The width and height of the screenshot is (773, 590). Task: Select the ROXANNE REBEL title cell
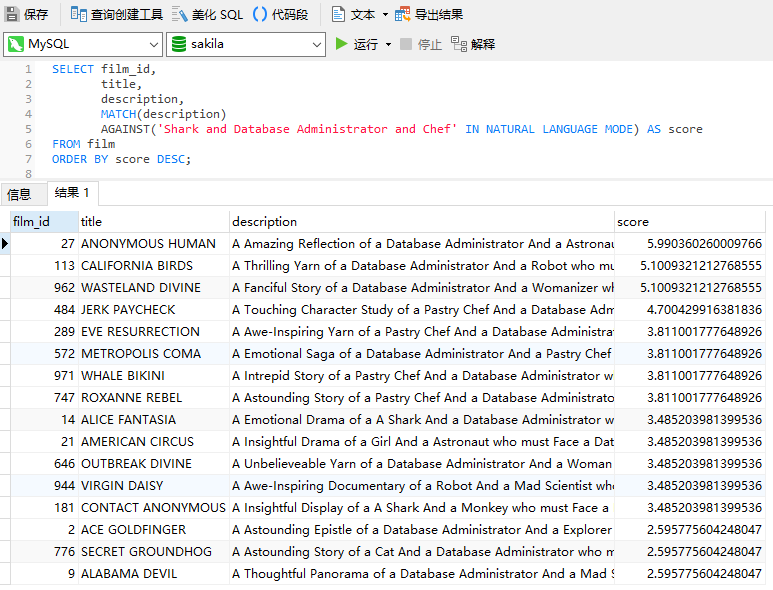point(154,397)
